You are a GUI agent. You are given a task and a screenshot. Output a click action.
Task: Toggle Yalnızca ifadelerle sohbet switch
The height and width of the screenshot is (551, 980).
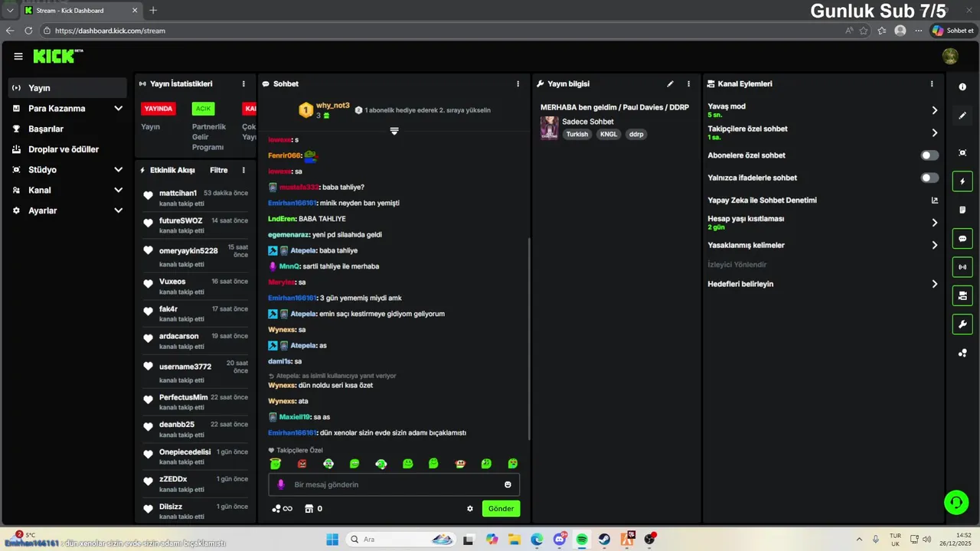(929, 178)
